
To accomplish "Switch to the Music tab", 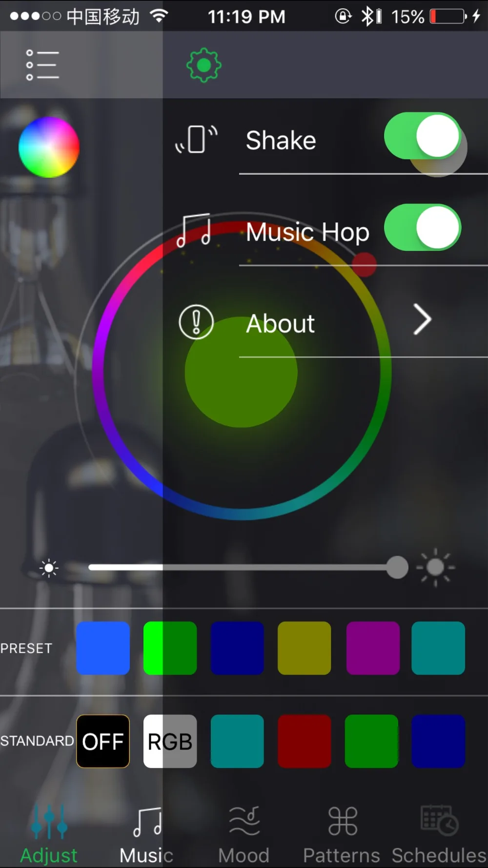I will click(146, 836).
